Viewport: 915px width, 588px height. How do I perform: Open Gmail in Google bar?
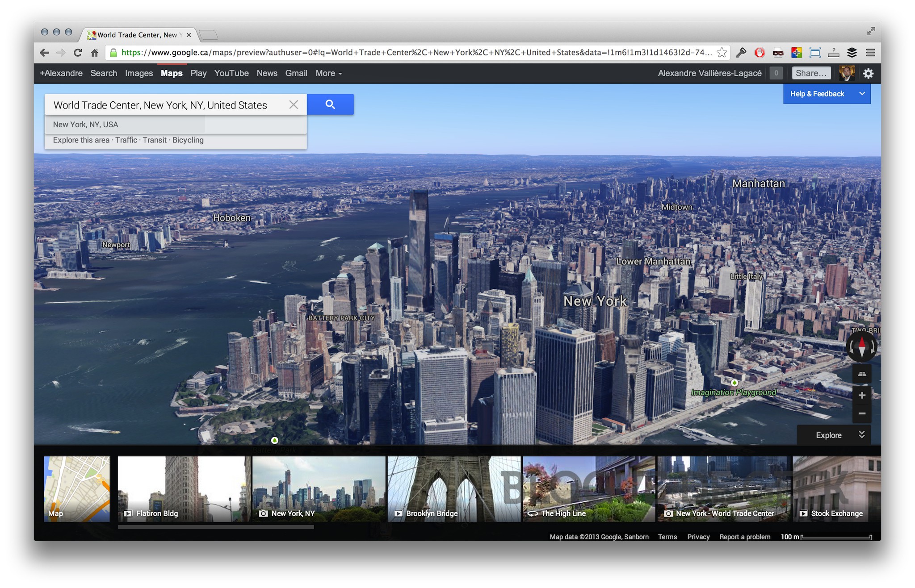(296, 73)
